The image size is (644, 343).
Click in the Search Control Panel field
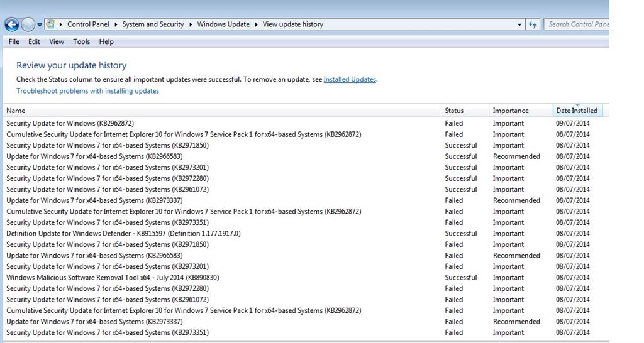coord(577,24)
